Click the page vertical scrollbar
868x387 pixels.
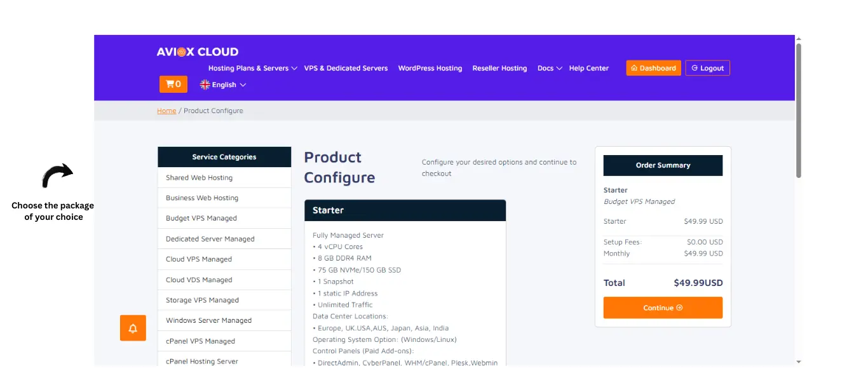tap(799, 111)
